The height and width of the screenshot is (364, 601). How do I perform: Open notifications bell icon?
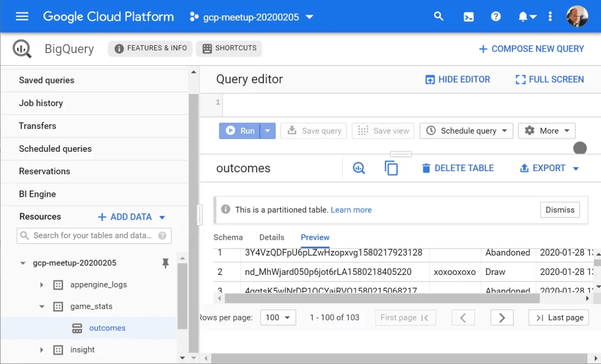(523, 16)
